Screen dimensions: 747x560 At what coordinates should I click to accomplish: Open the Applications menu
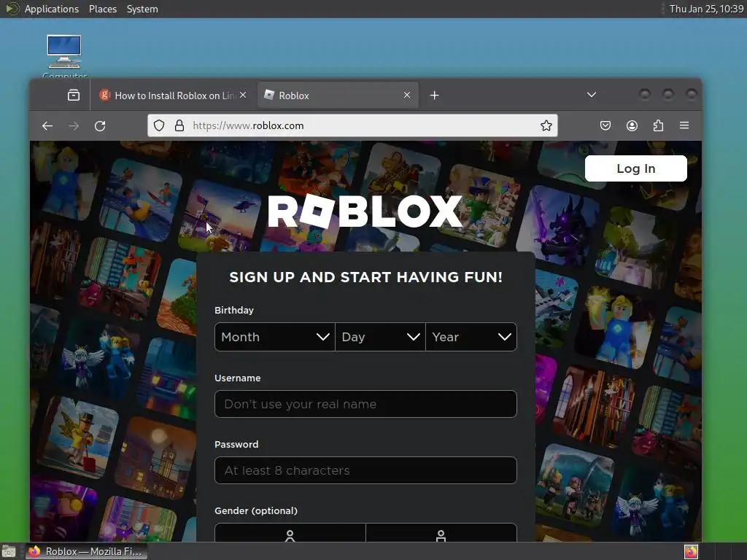coord(52,9)
